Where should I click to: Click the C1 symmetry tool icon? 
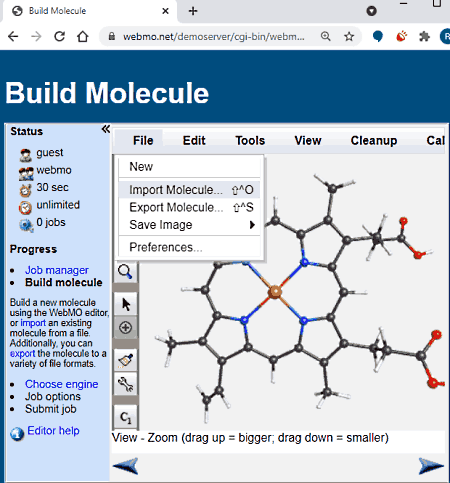click(125, 417)
